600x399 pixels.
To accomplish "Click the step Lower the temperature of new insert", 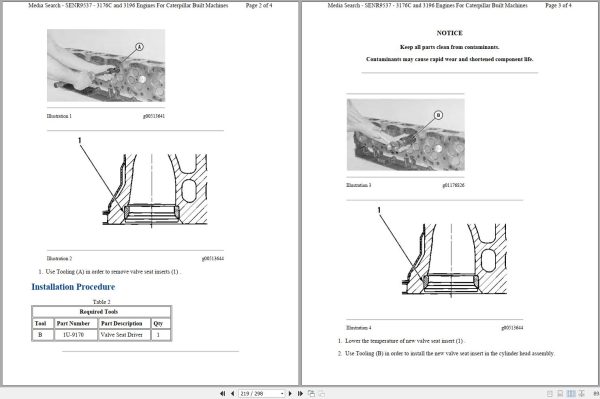I will pos(401,341).
